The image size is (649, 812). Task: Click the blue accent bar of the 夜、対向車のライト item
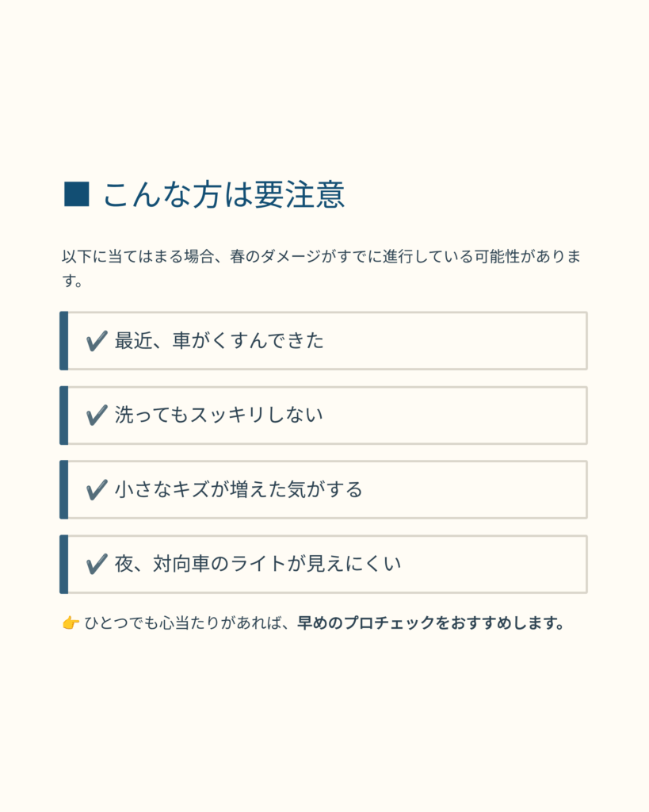coord(63,564)
